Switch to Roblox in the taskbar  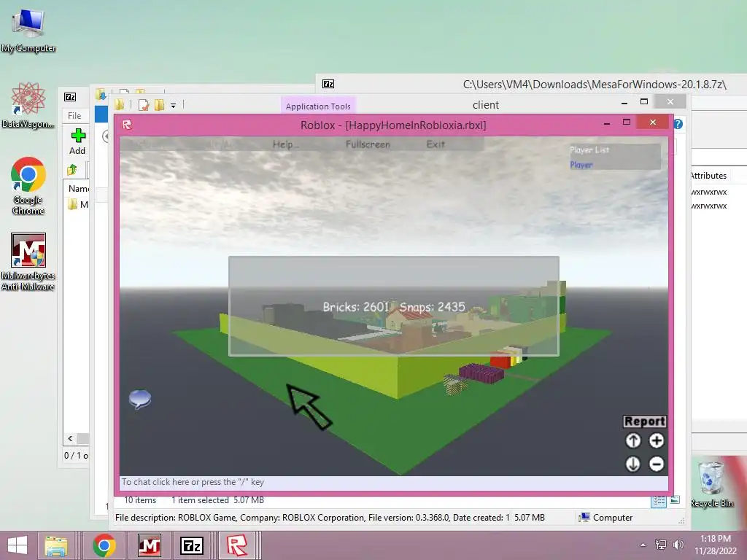tap(237, 545)
